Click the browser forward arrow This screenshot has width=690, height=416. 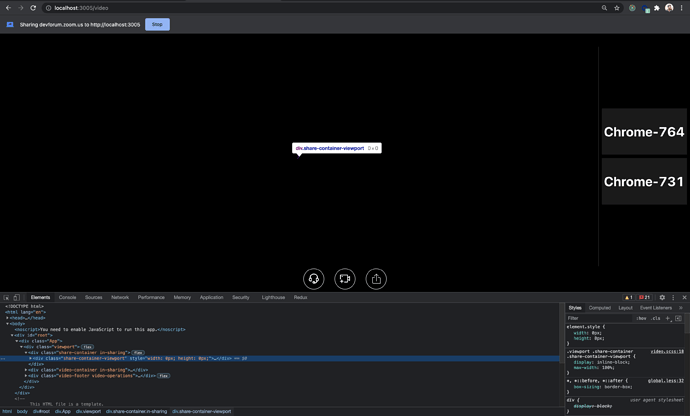coord(21,8)
